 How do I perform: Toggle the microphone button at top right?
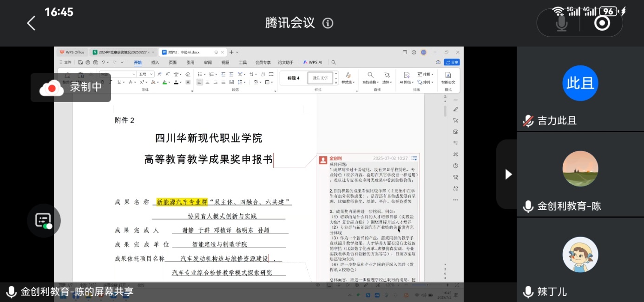[562, 23]
